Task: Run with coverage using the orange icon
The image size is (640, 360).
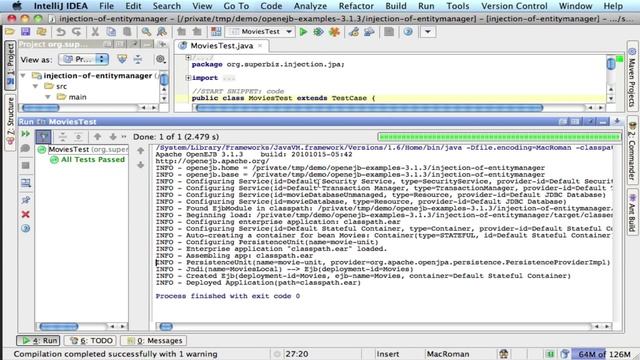Action: [x=334, y=32]
